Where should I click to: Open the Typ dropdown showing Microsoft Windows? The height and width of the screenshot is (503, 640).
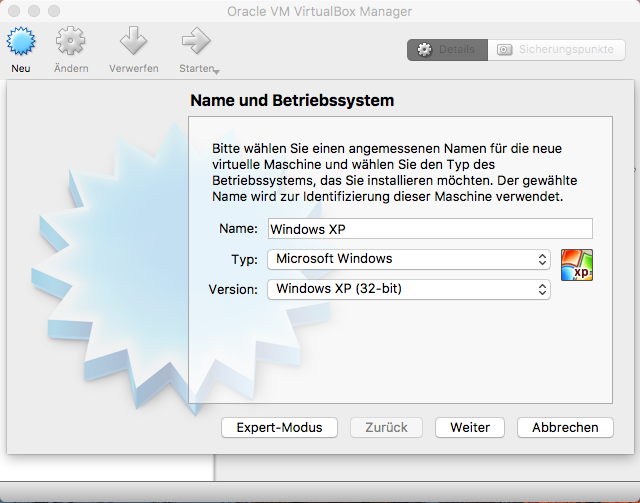point(409,259)
